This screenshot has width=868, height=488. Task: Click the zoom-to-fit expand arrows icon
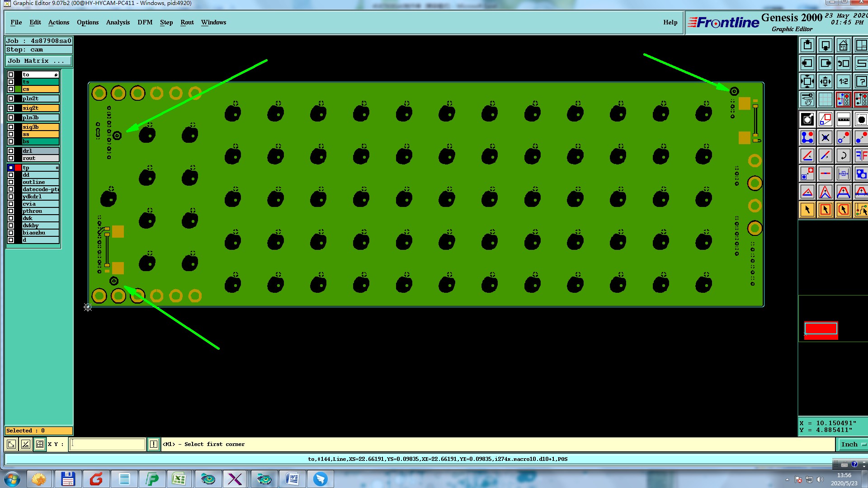tap(807, 82)
